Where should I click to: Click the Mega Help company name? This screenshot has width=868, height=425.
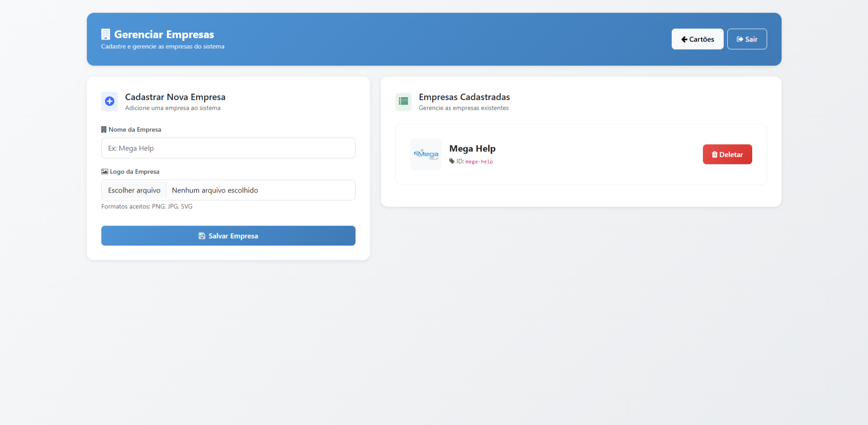[x=472, y=149]
